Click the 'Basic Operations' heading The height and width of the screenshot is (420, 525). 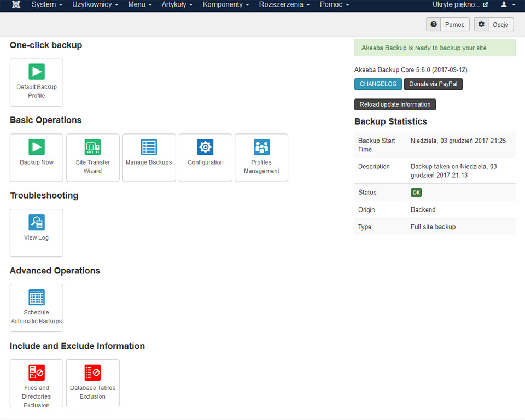(x=45, y=120)
